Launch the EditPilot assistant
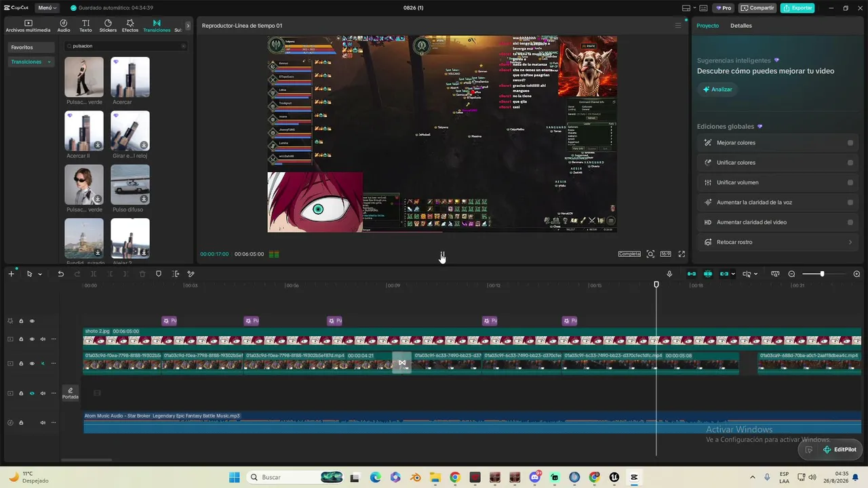The width and height of the screenshot is (868, 488). 840,449
